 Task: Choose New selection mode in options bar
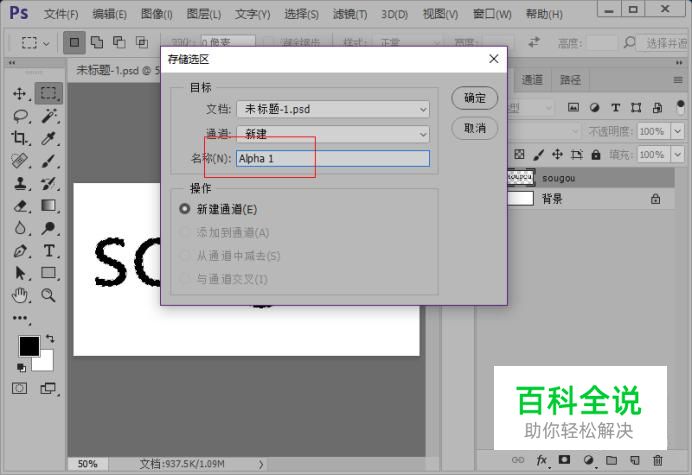pos(74,42)
